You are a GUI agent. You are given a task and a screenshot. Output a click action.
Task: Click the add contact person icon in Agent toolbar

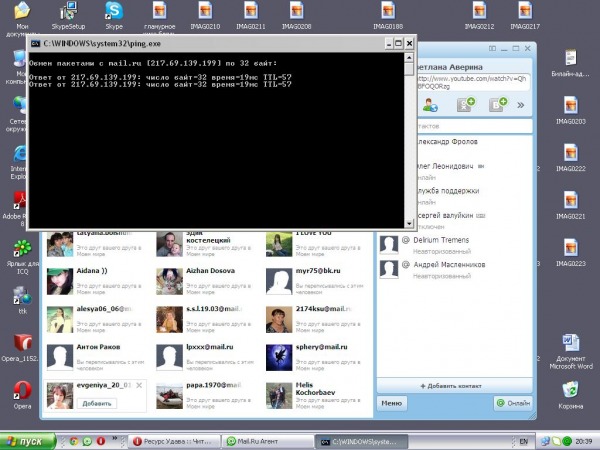[x=430, y=104]
